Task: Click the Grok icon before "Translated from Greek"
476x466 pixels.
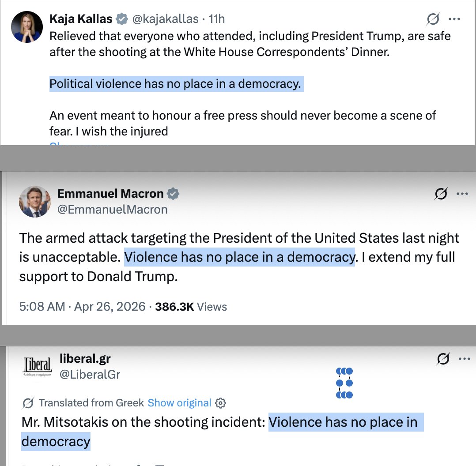Action: pyautogui.click(x=28, y=403)
